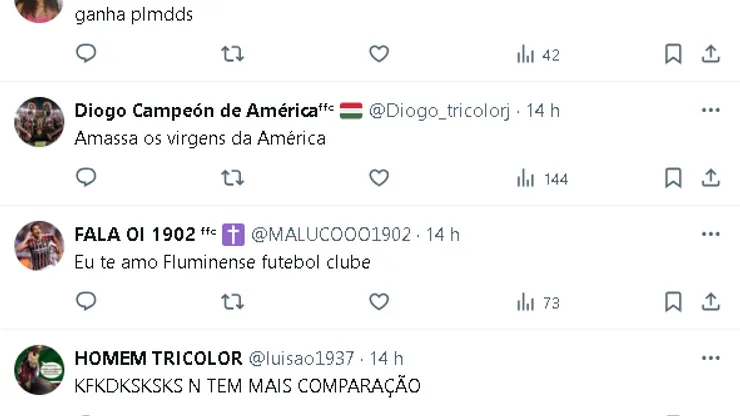Open @MALUCOOO1902 profile handle
This screenshot has width=740, height=416.
[331, 235]
